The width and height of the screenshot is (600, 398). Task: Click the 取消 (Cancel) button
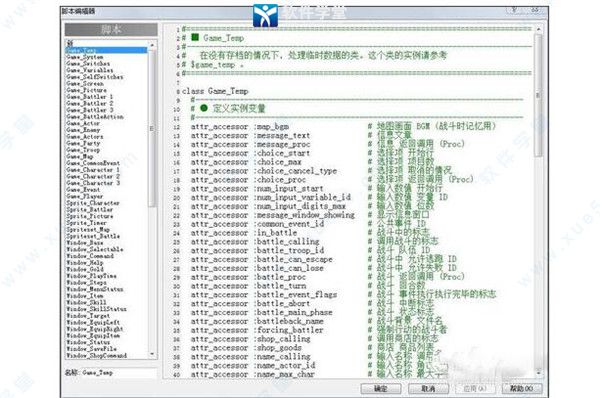click(x=428, y=389)
